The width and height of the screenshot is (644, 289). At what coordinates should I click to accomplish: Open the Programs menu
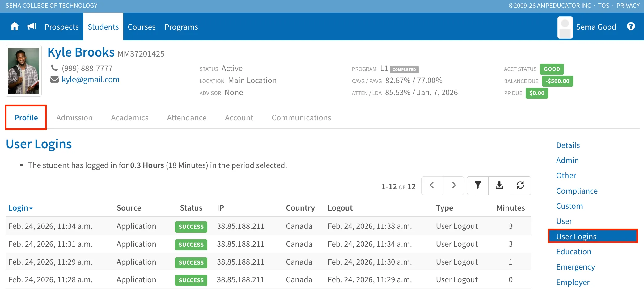[x=181, y=27]
